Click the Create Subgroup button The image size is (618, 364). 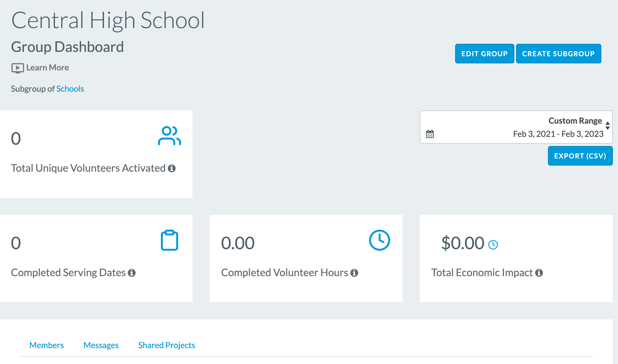pyautogui.click(x=558, y=54)
